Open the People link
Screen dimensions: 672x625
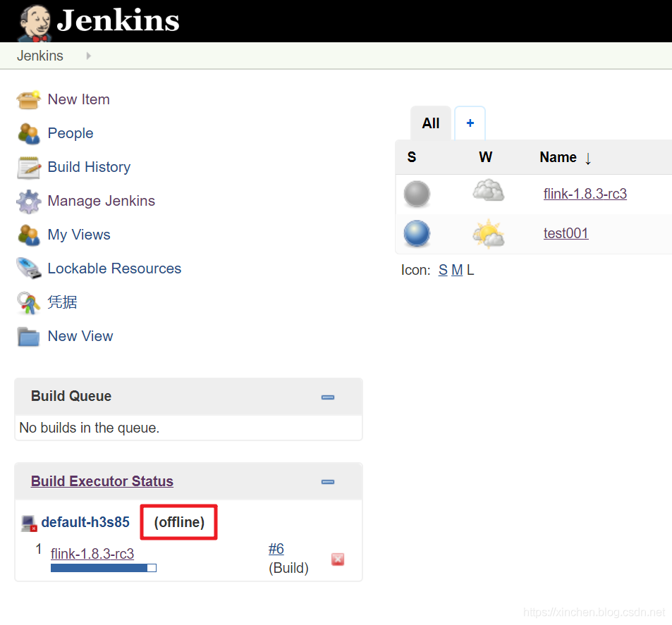pos(71,133)
